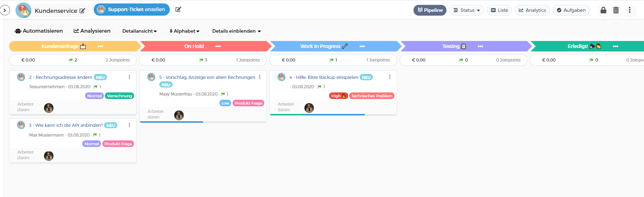Image resolution: width=644 pixels, height=197 pixels.
Task: Open options dots on On Hold column
Action: click(218, 46)
